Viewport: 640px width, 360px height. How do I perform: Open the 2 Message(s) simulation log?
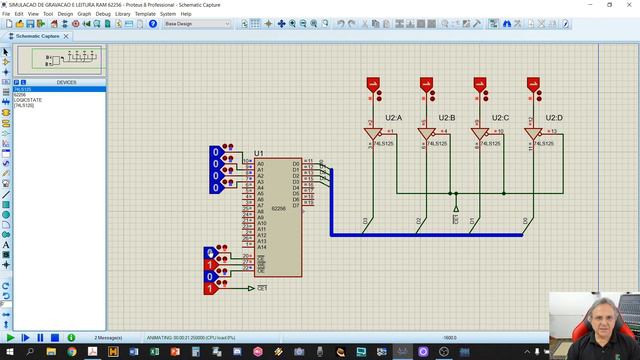(x=108, y=338)
